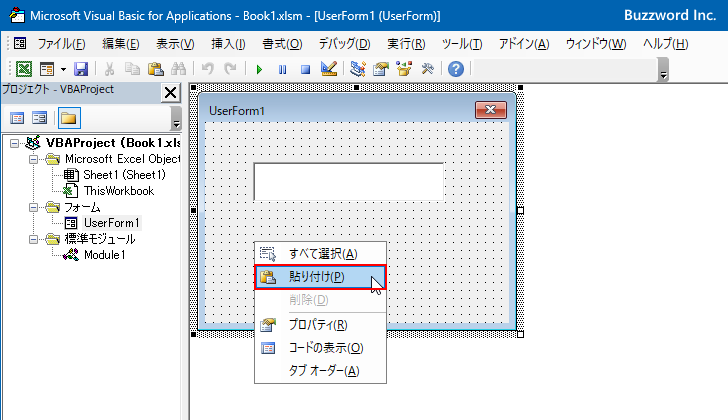
Task: Open Properties Window toolbar icon
Action: tap(381, 69)
